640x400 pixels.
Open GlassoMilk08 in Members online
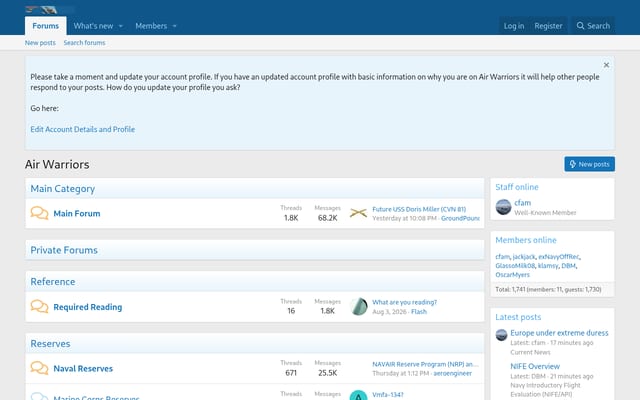[x=515, y=266]
